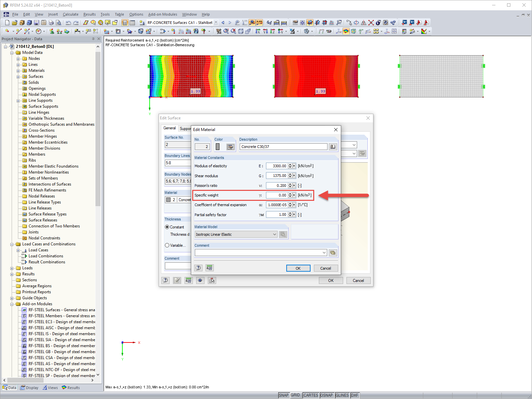Cancel the Edit Surface dialog
The height and width of the screenshot is (399, 532).
click(x=358, y=280)
